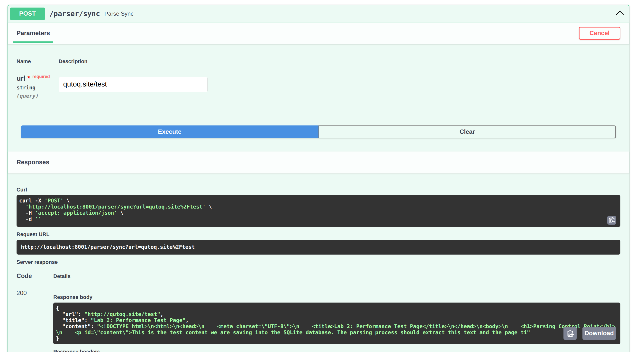Click the "url" line in response JSON
The width and height of the screenshot is (644, 352).
pyautogui.click(x=112, y=314)
